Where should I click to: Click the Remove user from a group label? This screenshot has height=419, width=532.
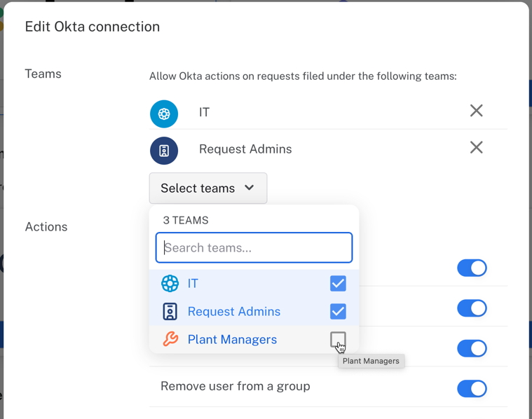235,386
